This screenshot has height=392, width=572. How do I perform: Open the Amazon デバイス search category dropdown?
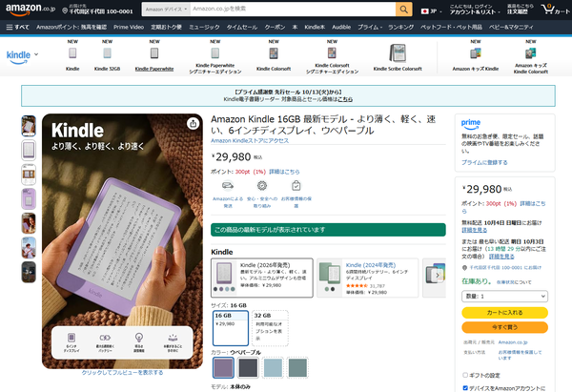point(166,10)
